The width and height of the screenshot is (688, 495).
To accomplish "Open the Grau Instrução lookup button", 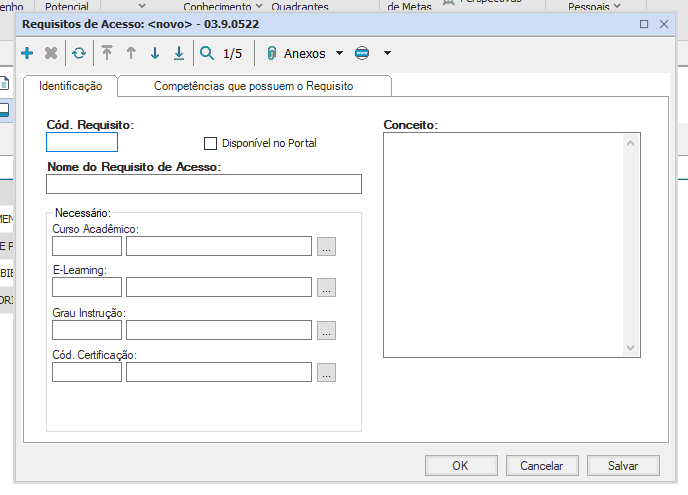I will coord(326,330).
